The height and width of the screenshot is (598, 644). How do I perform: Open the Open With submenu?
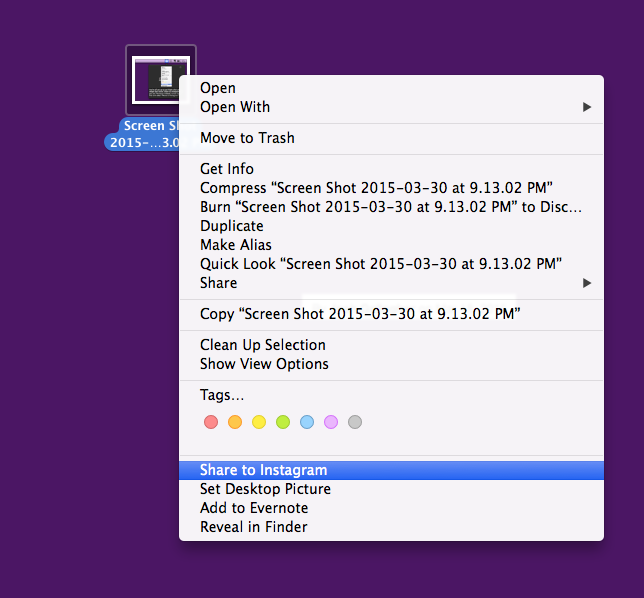[x=391, y=107]
